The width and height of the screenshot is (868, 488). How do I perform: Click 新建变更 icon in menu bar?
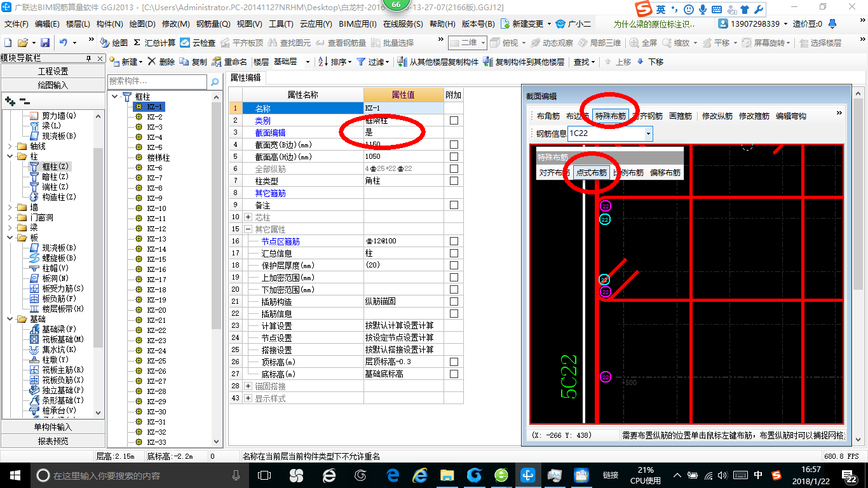coord(505,24)
